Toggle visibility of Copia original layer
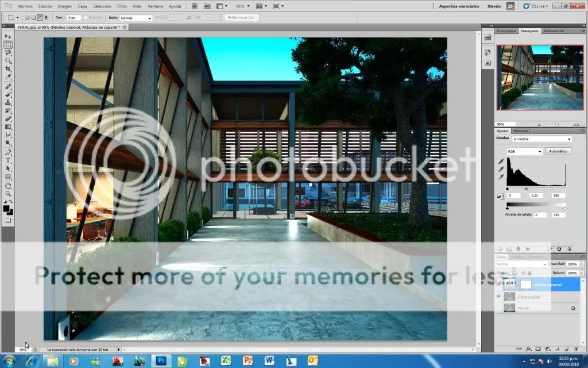 pos(499,297)
